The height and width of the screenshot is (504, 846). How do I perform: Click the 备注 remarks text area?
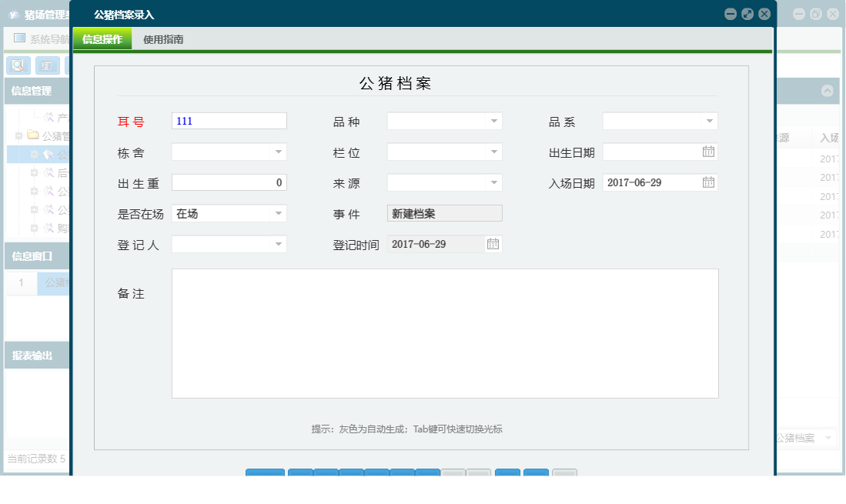(x=445, y=332)
